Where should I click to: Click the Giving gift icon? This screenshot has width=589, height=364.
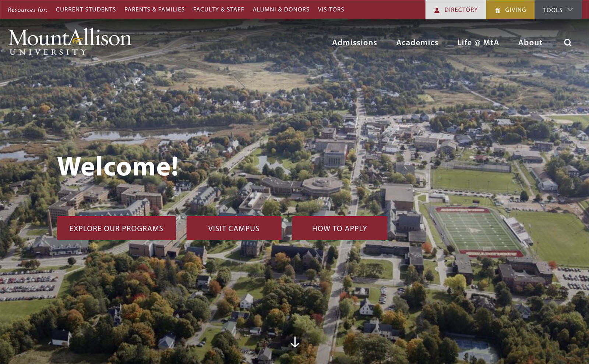pos(498,10)
